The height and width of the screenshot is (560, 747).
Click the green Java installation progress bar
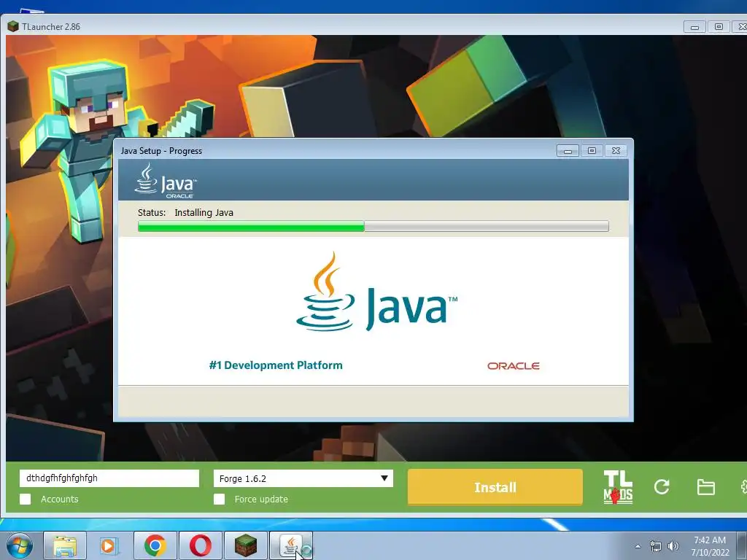coord(373,226)
